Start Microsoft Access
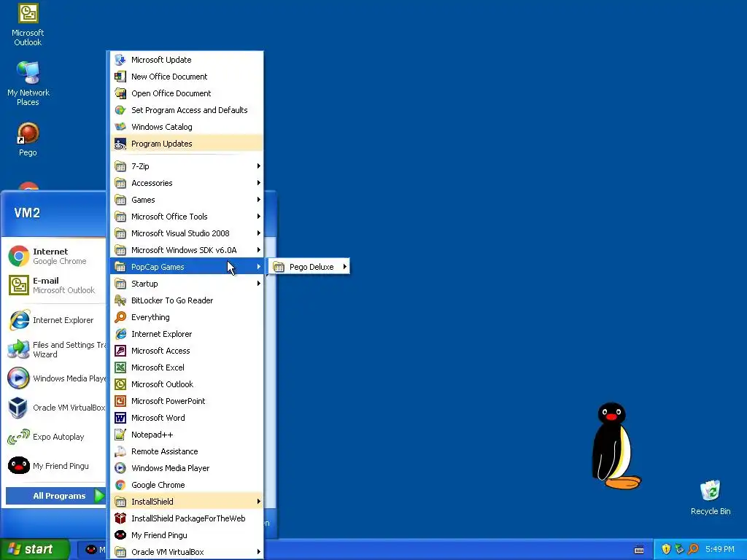 point(187,351)
